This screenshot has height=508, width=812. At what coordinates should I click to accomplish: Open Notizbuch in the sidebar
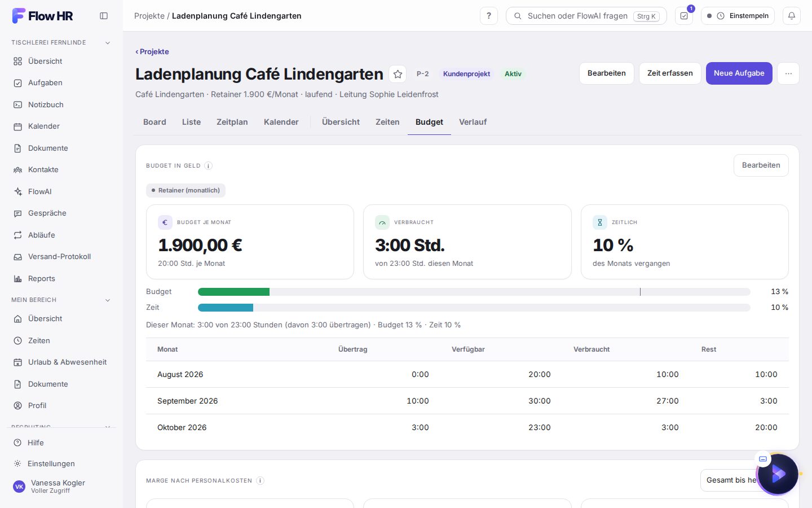[61, 104]
